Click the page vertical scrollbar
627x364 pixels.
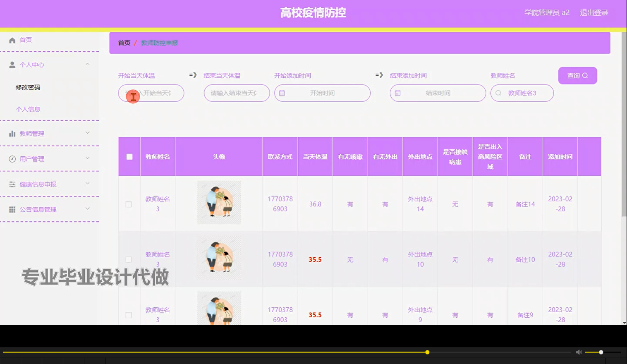624,124
